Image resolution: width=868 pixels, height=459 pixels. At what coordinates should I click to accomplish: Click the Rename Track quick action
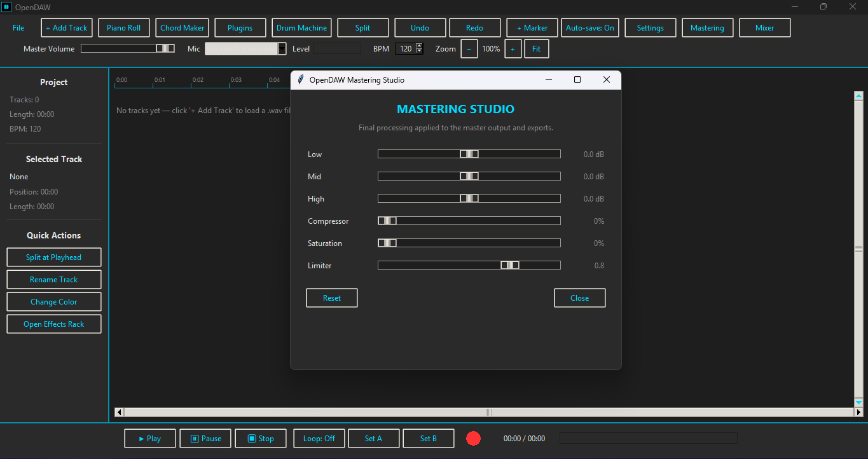pyautogui.click(x=54, y=280)
